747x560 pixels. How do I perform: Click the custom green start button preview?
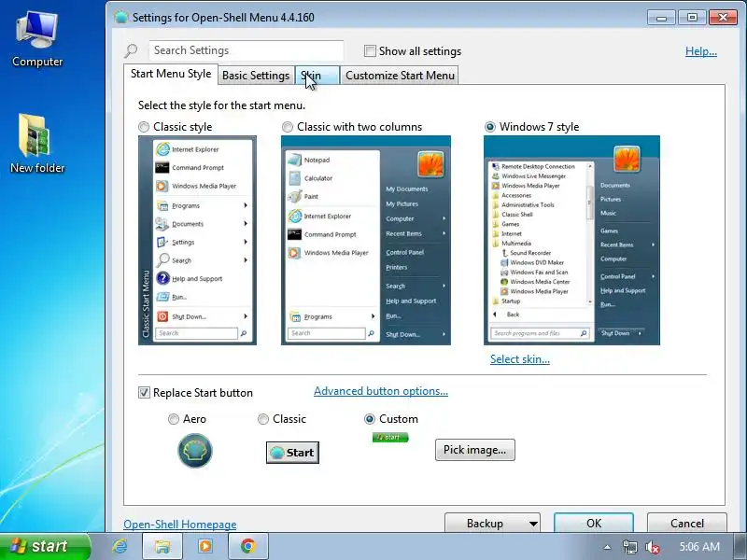pos(390,437)
